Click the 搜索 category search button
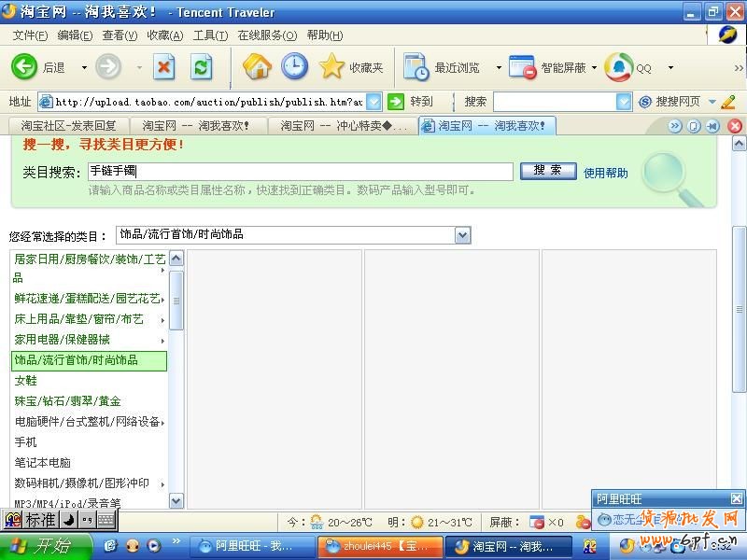Screen dimensions: 747x560 (x=547, y=171)
